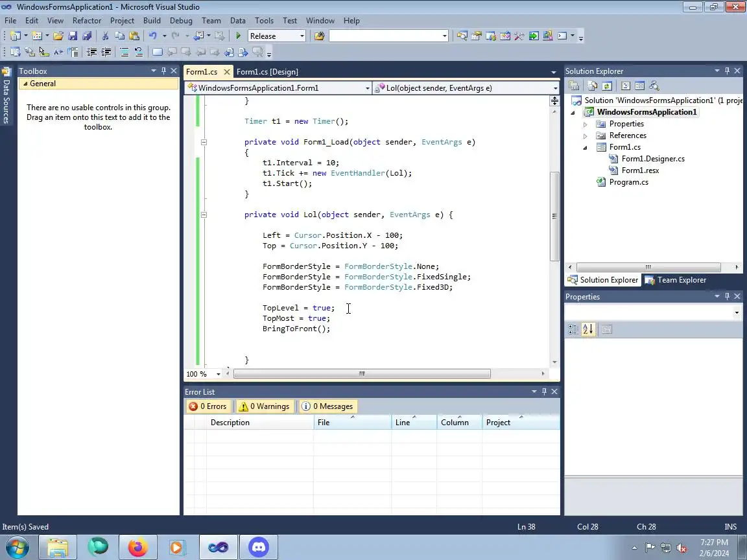Click the New Project toolbar icon

tap(15, 36)
